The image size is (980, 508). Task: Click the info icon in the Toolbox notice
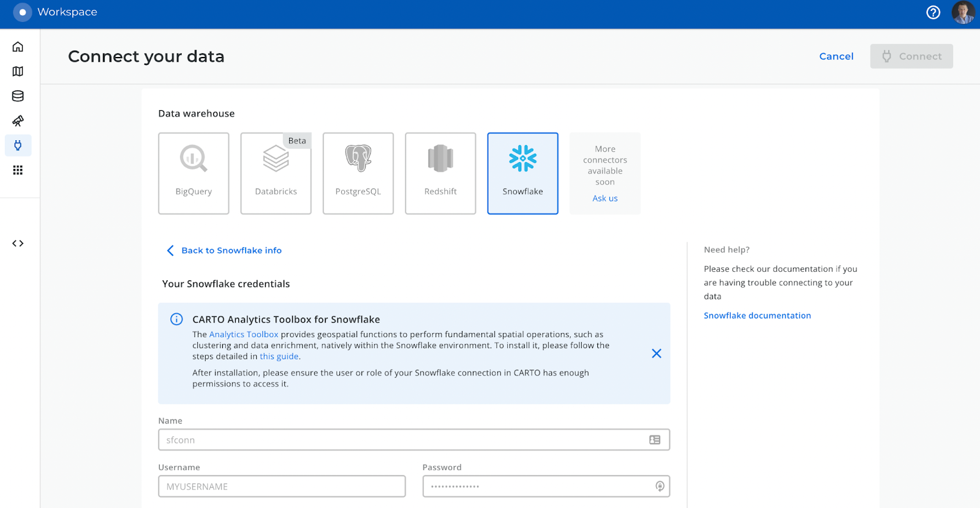coord(176,319)
